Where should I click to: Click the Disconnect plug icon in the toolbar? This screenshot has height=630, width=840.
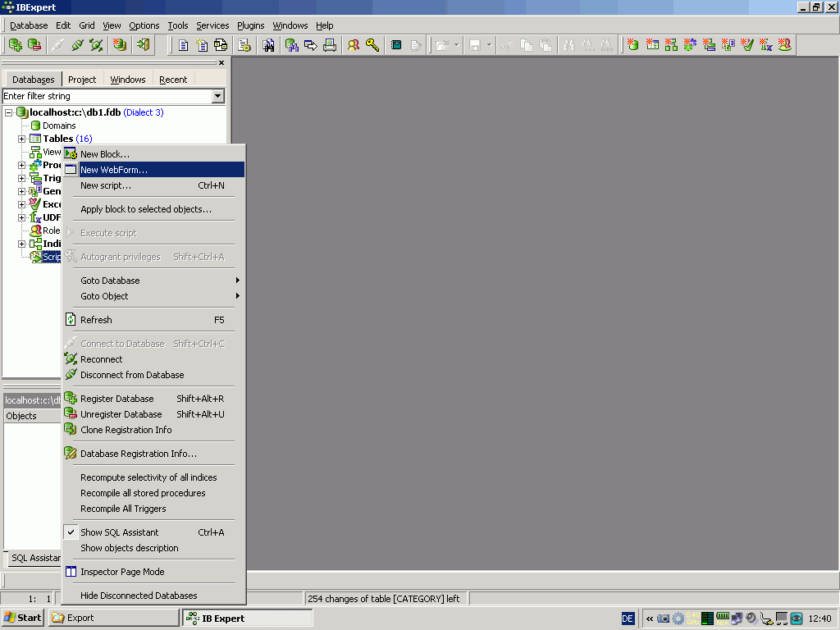(77, 45)
